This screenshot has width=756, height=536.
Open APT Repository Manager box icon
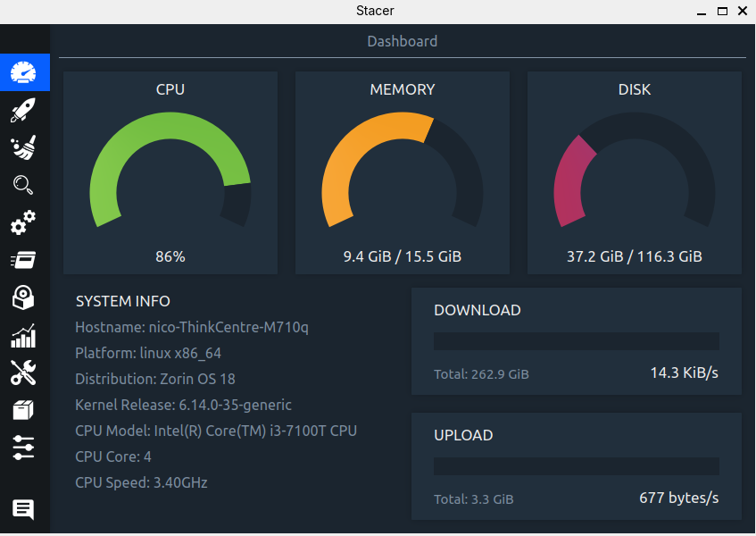click(24, 410)
